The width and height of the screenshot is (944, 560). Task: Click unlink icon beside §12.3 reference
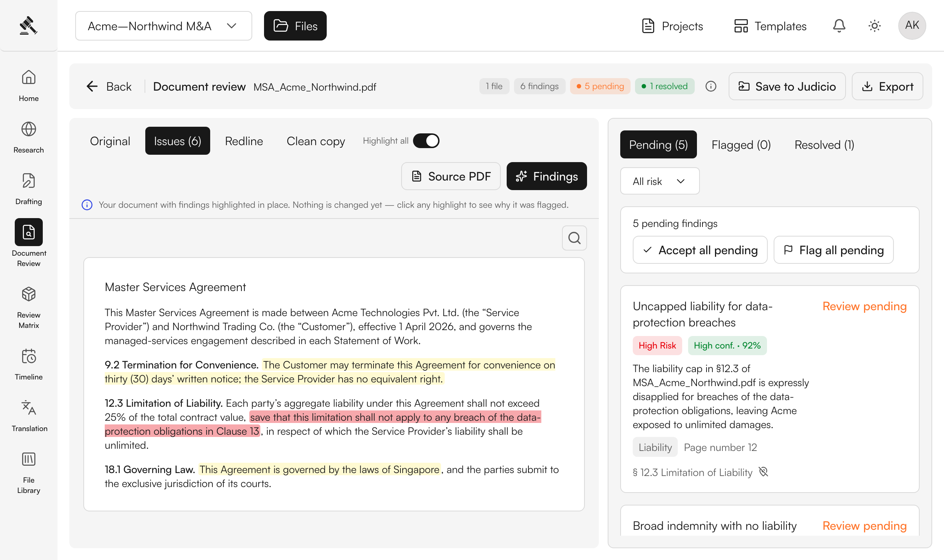coord(764,472)
